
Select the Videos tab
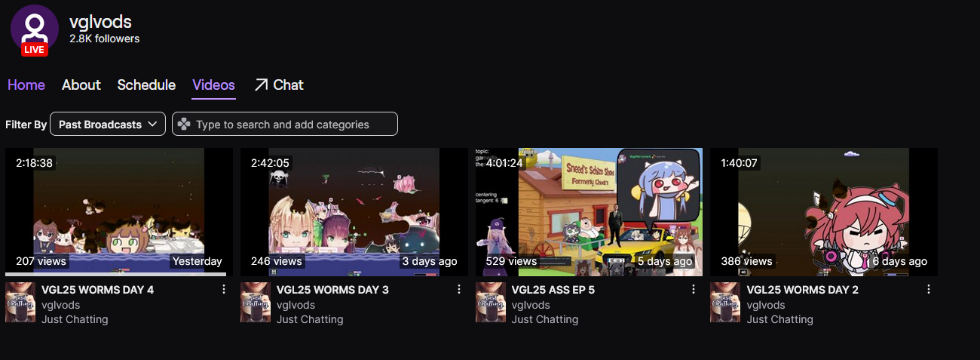click(x=213, y=85)
